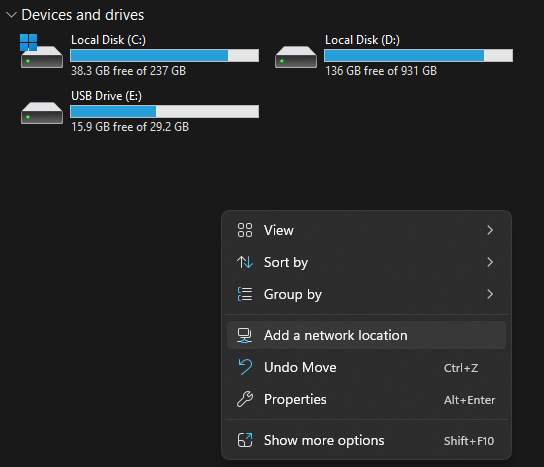544x467 pixels.
Task: Choose Add a network location
Action: (x=366, y=335)
